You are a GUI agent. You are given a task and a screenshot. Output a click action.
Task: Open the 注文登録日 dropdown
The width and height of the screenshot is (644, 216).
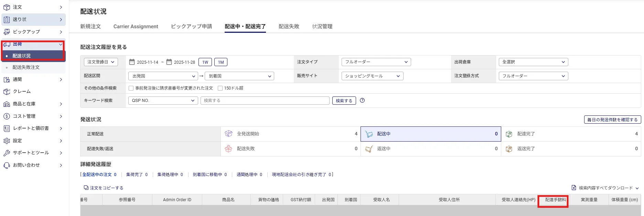(x=101, y=62)
